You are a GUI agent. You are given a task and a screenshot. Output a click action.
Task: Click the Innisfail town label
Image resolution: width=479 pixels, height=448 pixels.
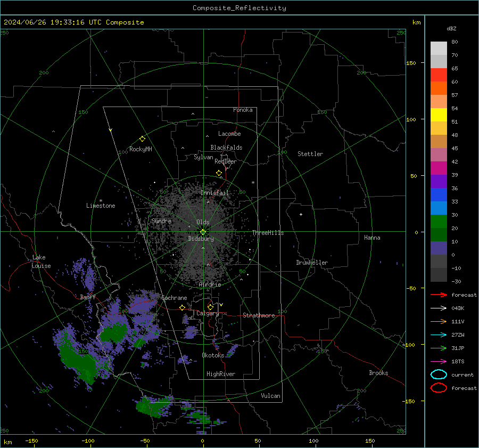click(215, 193)
